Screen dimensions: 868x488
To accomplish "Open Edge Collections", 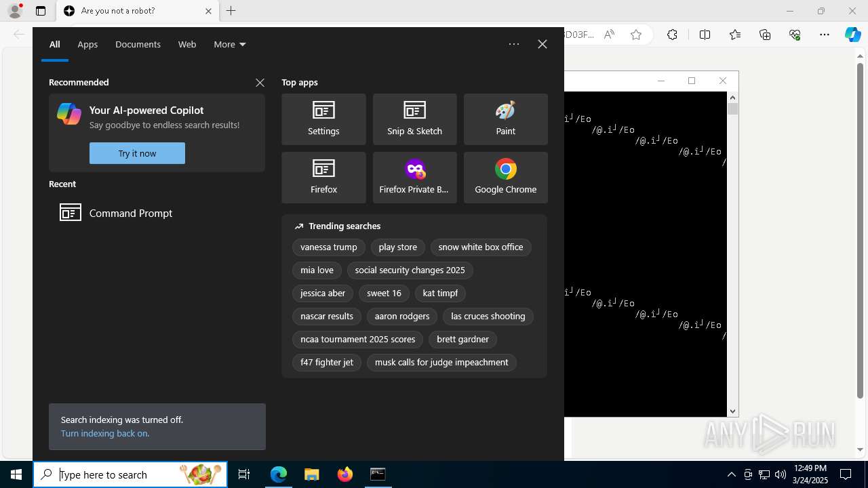I will (765, 35).
